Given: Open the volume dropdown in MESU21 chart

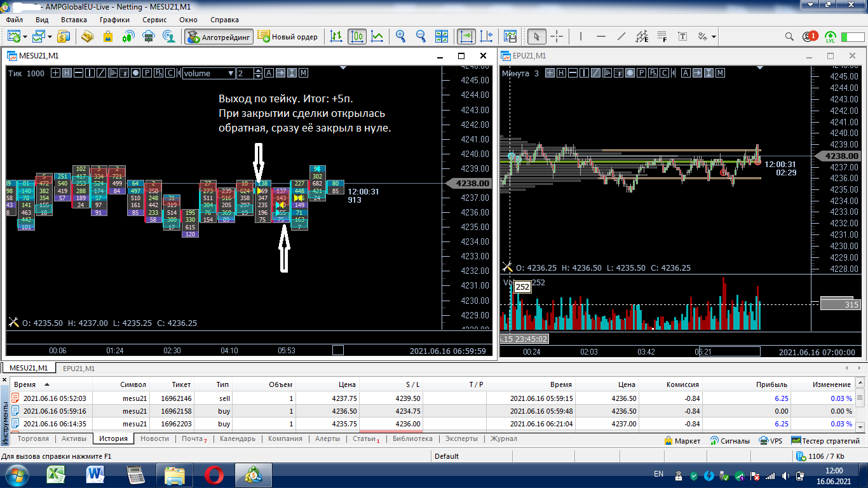Looking at the screenshot, I should (x=209, y=73).
